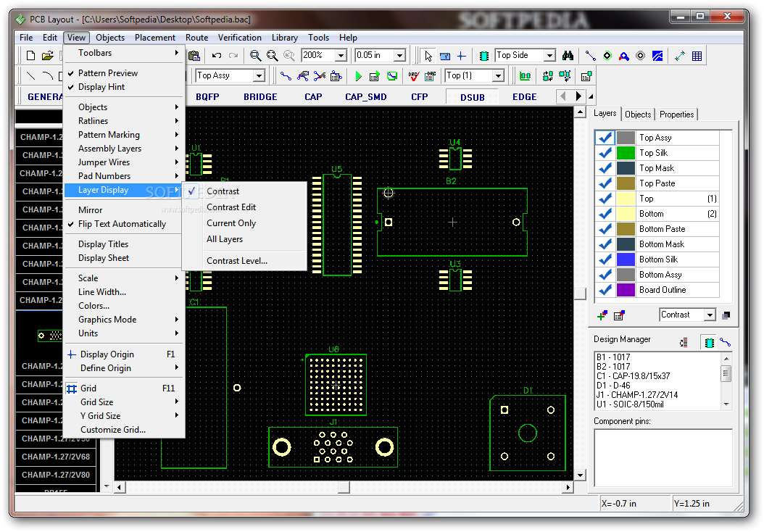Viewport: 764px width, 532px height.
Task: Click the measure double-arrow icon
Action: [680, 56]
